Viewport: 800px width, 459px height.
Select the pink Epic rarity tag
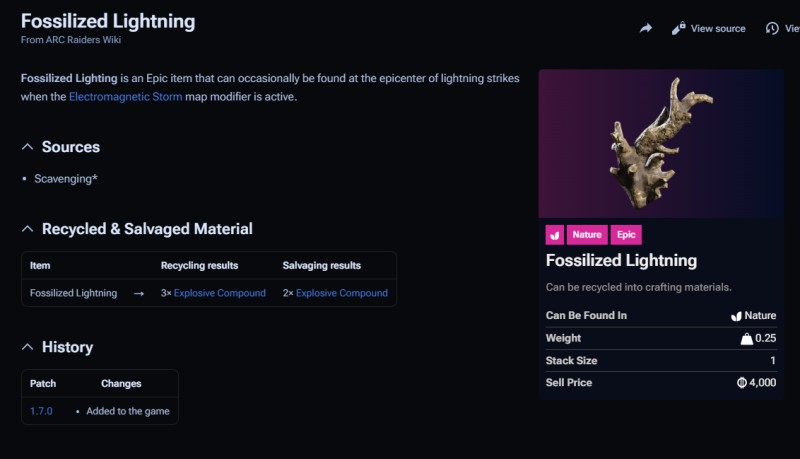[x=626, y=235]
